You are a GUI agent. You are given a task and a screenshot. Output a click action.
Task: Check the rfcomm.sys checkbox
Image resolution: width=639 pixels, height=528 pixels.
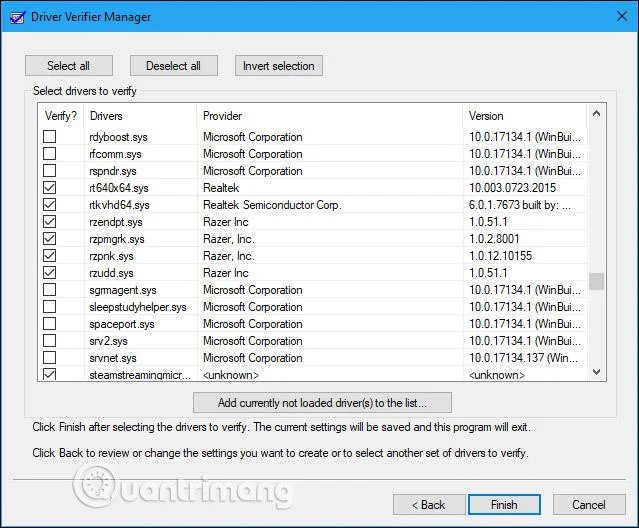coord(50,154)
